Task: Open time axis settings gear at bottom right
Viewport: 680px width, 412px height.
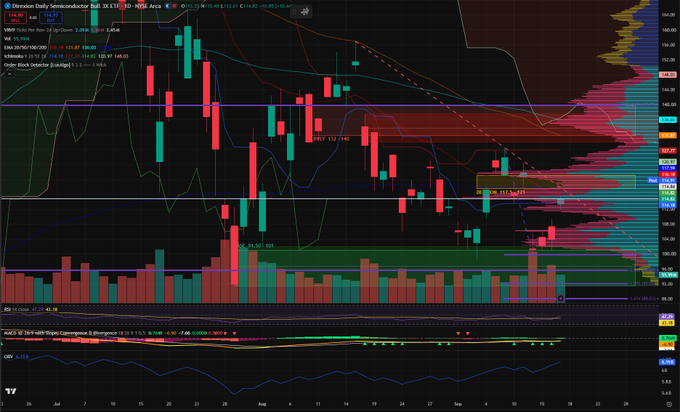Action: [x=669, y=404]
